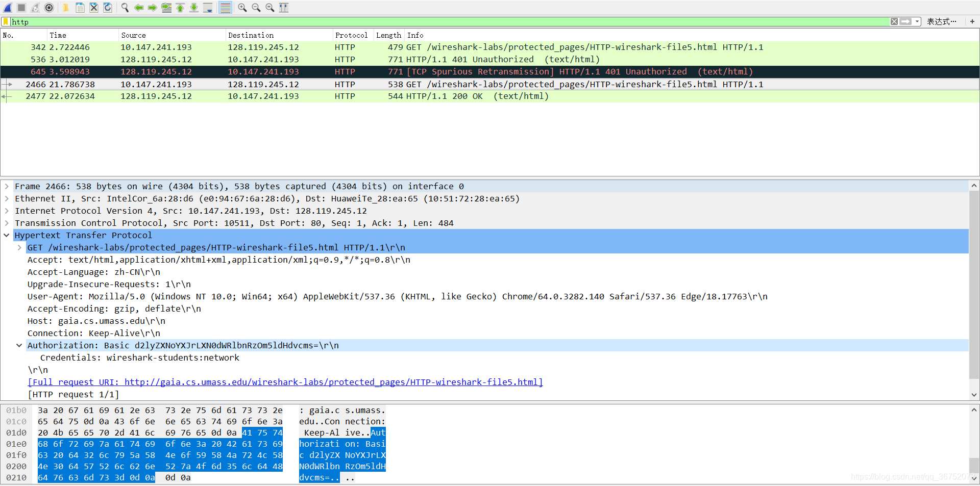Viewport: 980px width, 486px height.
Task: Click hex bytes in row 0200
Action: click(x=160, y=467)
